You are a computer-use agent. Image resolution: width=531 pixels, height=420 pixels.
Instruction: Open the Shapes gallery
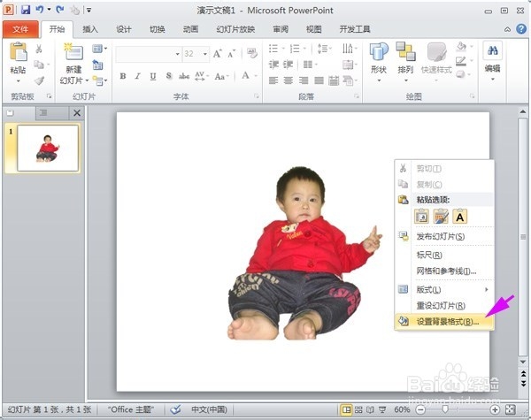(379, 61)
